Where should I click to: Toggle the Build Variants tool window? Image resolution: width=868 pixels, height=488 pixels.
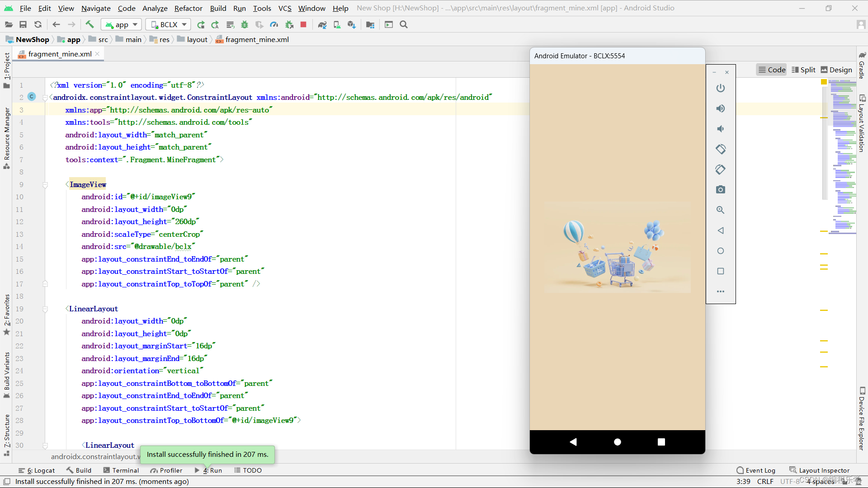pyautogui.click(x=6, y=375)
